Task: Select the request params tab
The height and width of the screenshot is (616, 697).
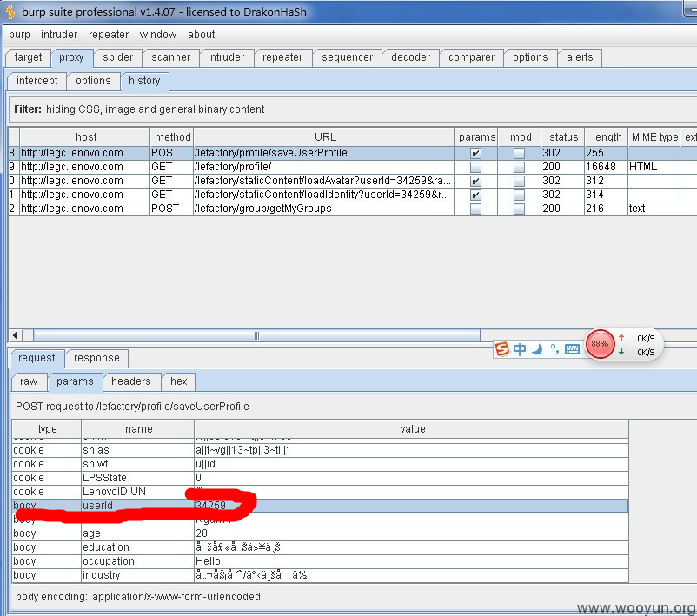Action: tap(75, 381)
